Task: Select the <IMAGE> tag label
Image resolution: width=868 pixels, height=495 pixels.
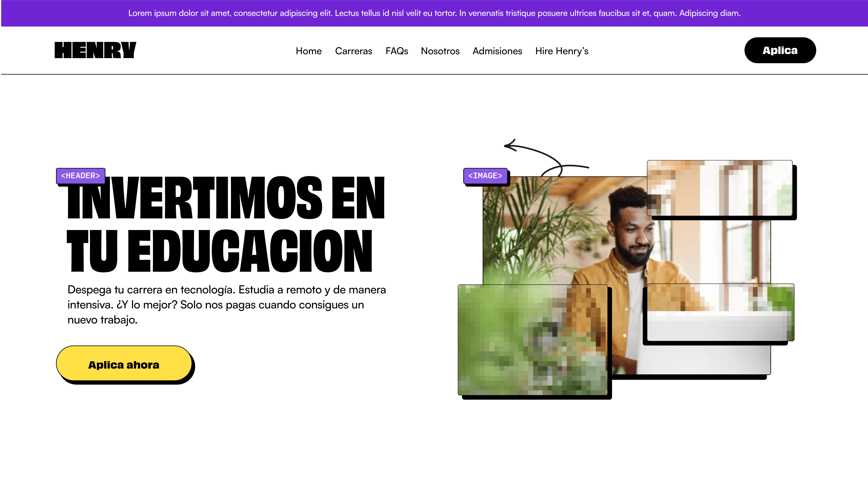Action: (x=485, y=176)
